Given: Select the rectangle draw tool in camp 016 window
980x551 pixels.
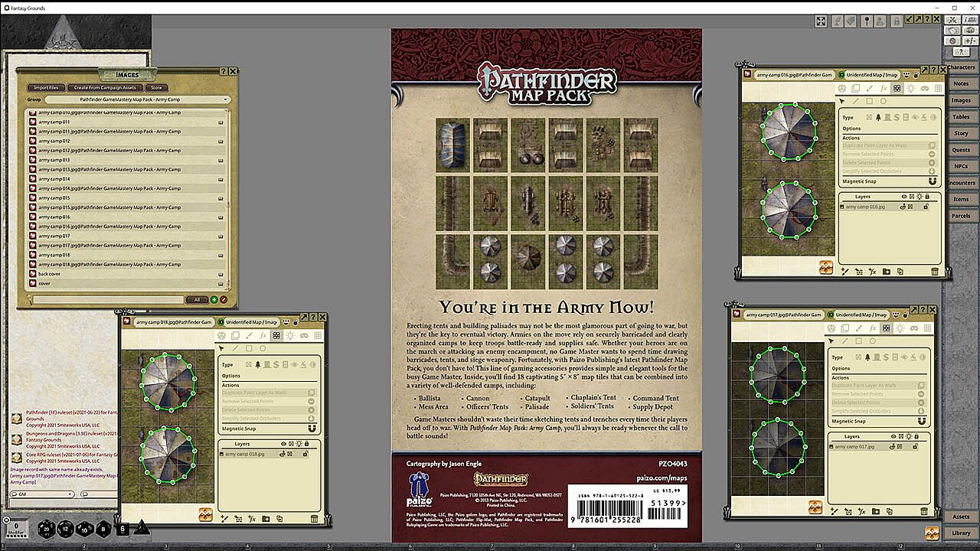Looking at the screenshot, I should click(x=869, y=101).
